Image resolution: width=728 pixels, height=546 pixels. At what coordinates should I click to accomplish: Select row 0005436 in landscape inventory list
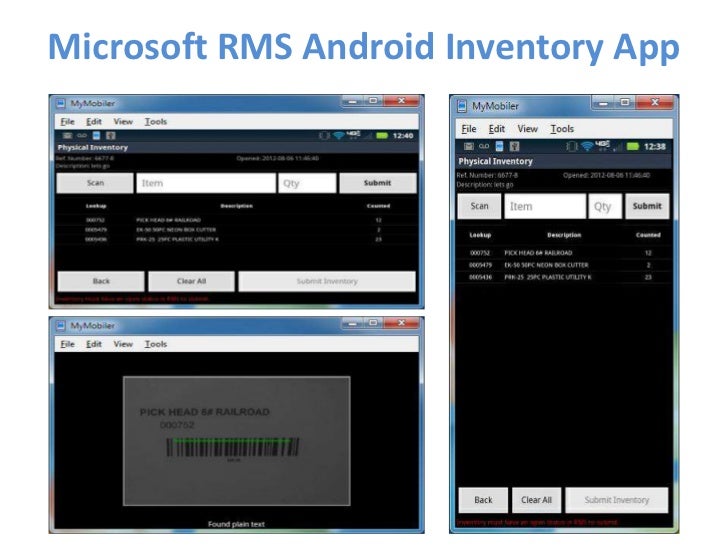(x=236, y=240)
